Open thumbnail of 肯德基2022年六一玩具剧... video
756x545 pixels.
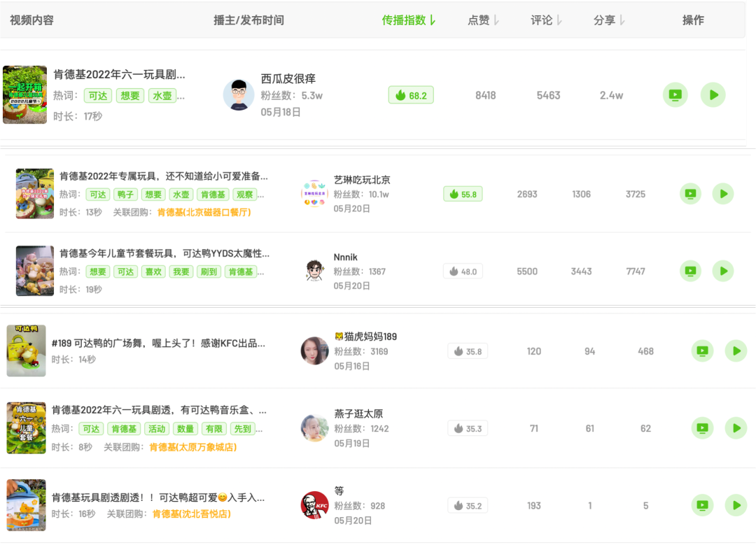point(25,95)
